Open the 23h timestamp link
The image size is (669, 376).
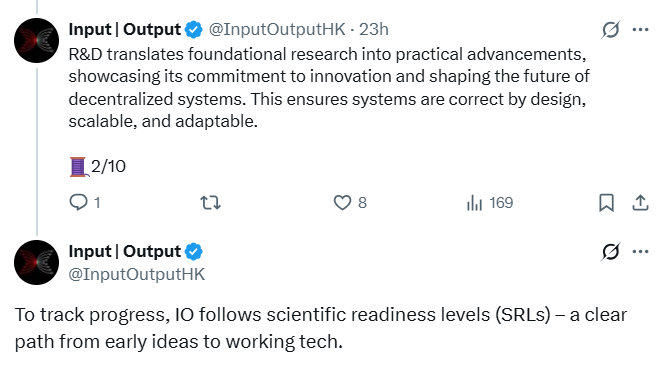point(374,29)
